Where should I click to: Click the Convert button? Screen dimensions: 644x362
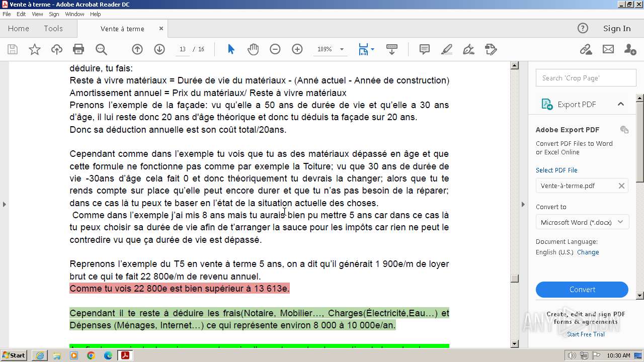point(582,290)
